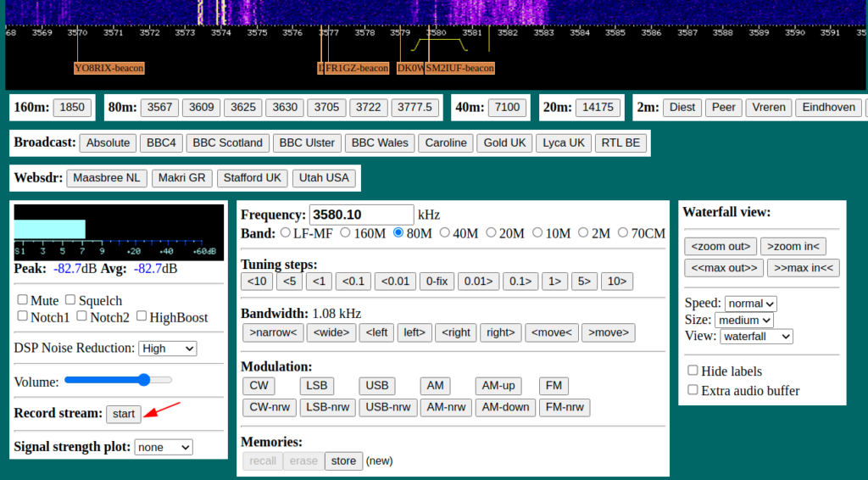This screenshot has height=480, width=868.
Task: Click the >>max in<< zoom button
Action: [x=804, y=268]
